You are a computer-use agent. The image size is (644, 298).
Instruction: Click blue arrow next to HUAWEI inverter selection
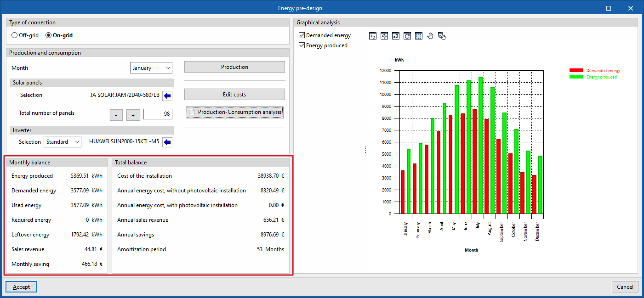click(167, 142)
